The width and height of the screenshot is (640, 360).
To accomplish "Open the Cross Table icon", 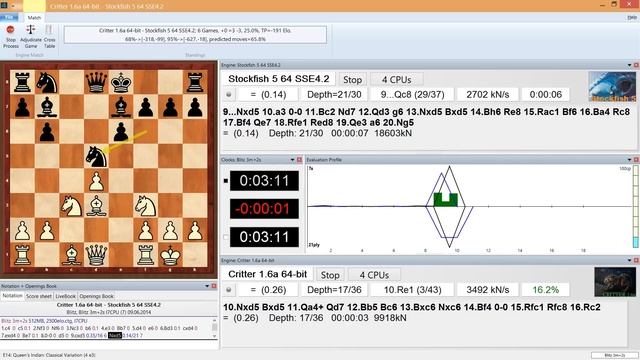I will point(49,29).
